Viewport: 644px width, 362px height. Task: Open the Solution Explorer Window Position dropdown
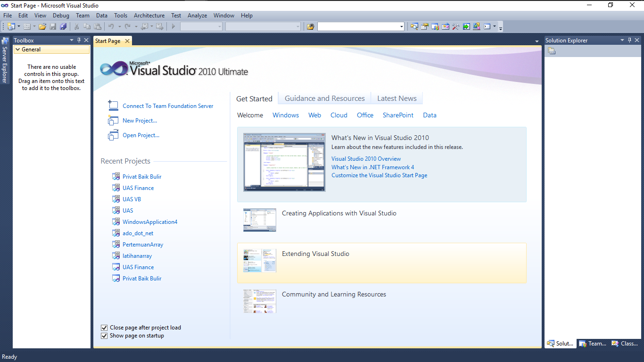(x=622, y=41)
